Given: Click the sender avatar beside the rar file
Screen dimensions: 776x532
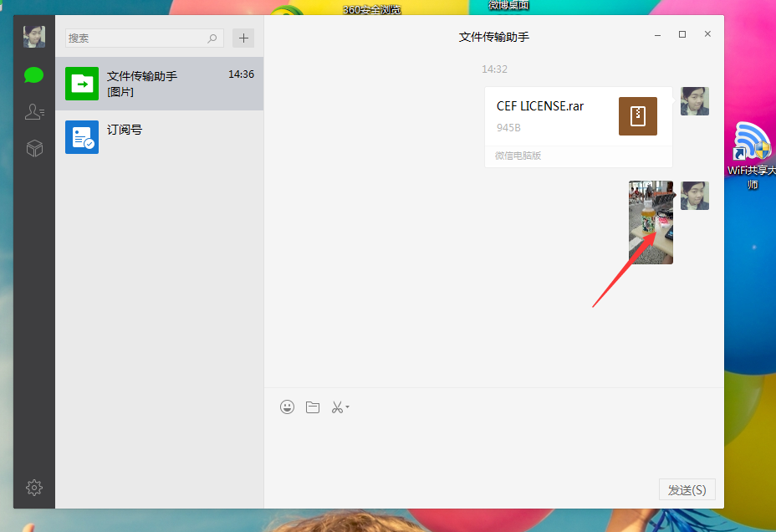Looking at the screenshot, I should pos(695,101).
